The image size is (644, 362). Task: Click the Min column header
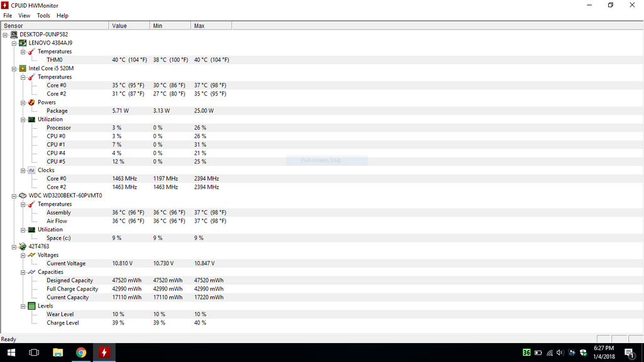pyautogui.click(x=170, y=26)
